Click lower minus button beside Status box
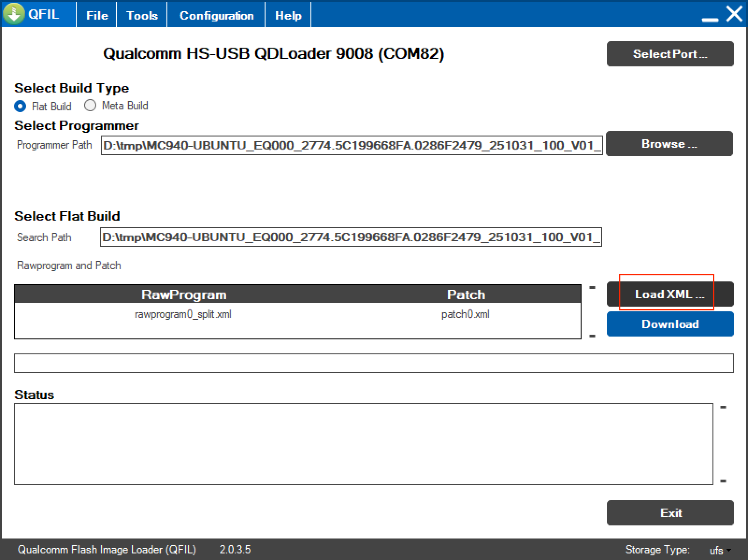 (x=723, y=481)
